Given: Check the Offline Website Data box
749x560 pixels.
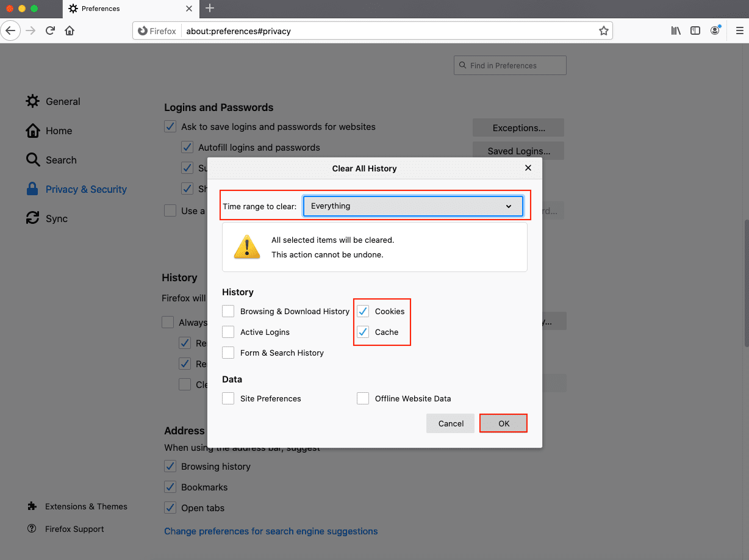Looking at the screenshot, I should (x=363, y=398).
